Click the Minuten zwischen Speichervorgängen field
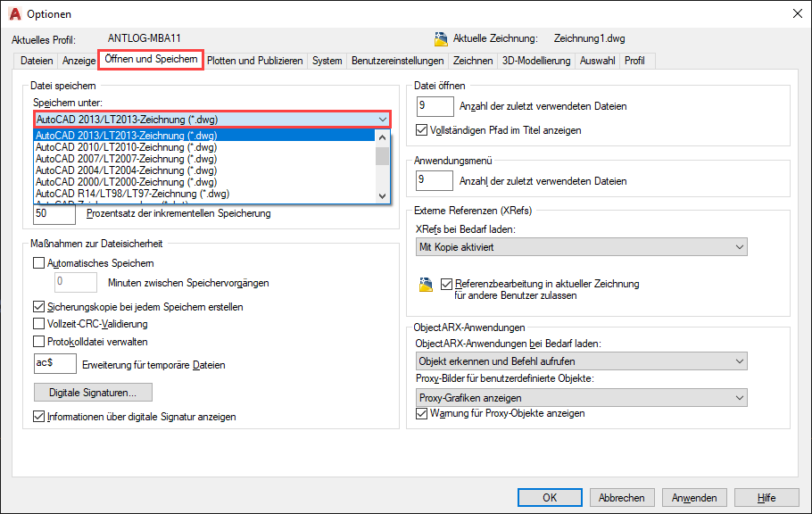 coord(76,282)
